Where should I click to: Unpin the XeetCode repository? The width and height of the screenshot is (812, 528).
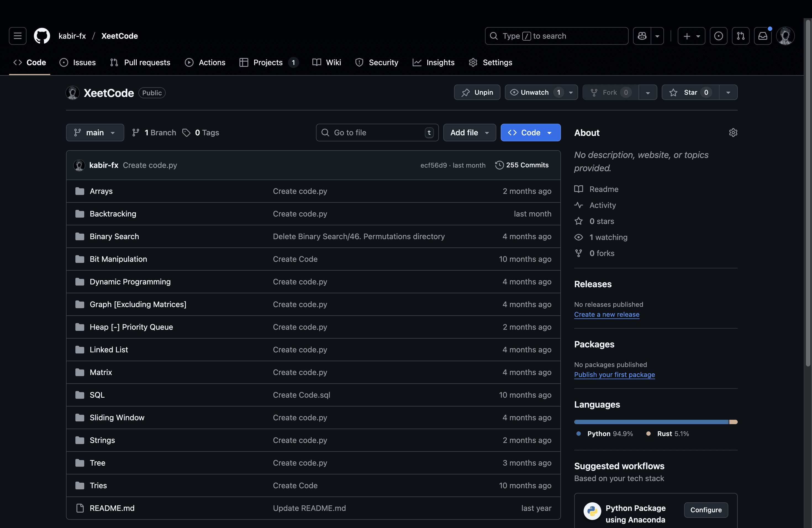click(477, 93)
